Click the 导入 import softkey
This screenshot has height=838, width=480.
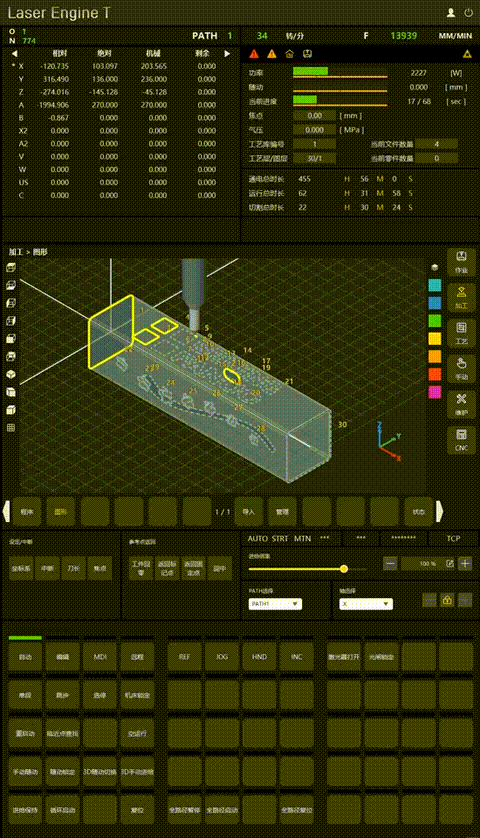(249, 511)
